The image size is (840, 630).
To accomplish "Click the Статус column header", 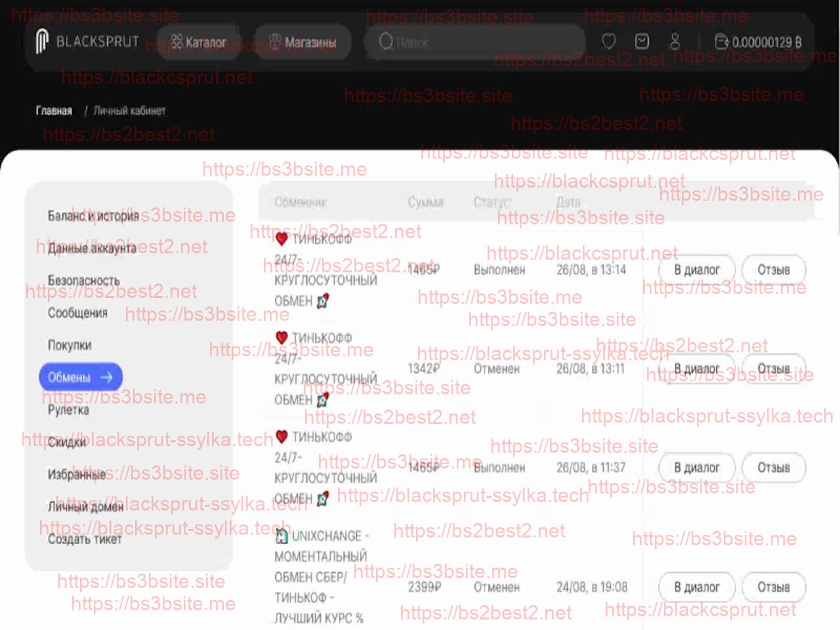I will [492, 202].
